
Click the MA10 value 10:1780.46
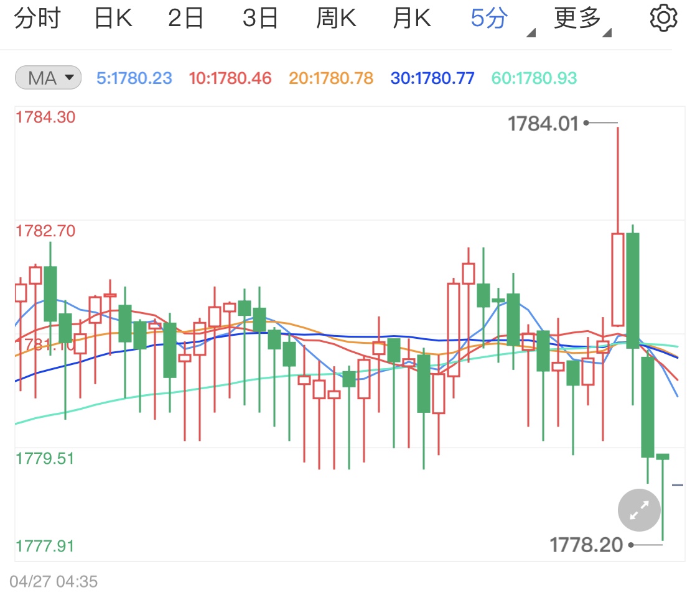coord(230,78)
